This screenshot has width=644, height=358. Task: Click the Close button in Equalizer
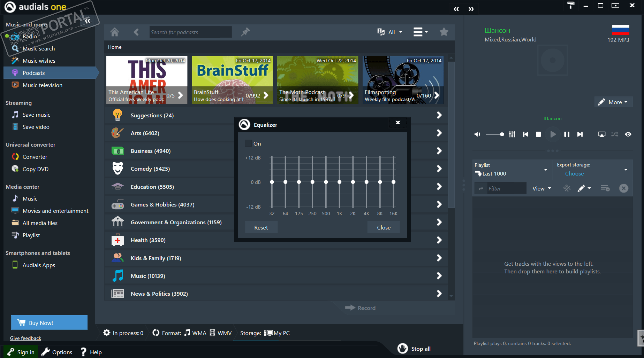pyautogui.click(x=384, y=227)
